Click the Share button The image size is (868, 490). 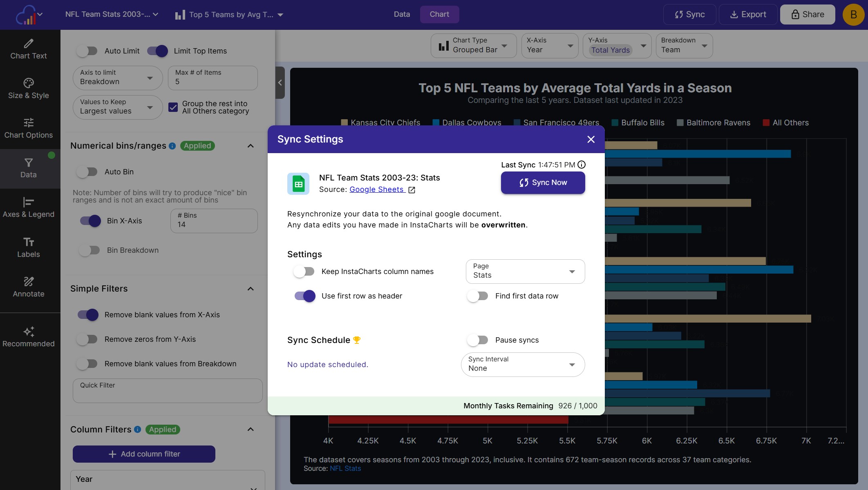coord(807,15)
